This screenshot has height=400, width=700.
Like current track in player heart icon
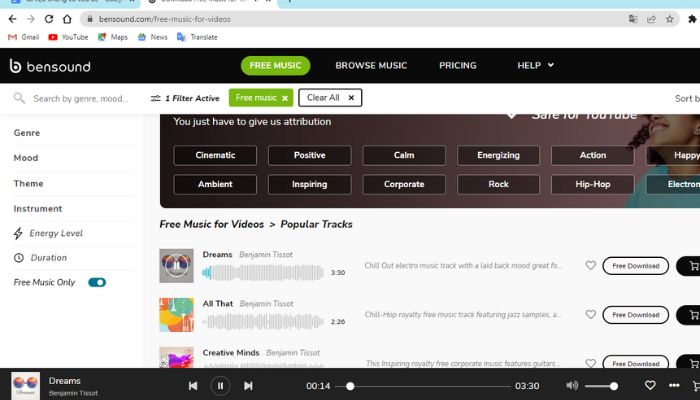pyautogui.click(x=650, y=385)
